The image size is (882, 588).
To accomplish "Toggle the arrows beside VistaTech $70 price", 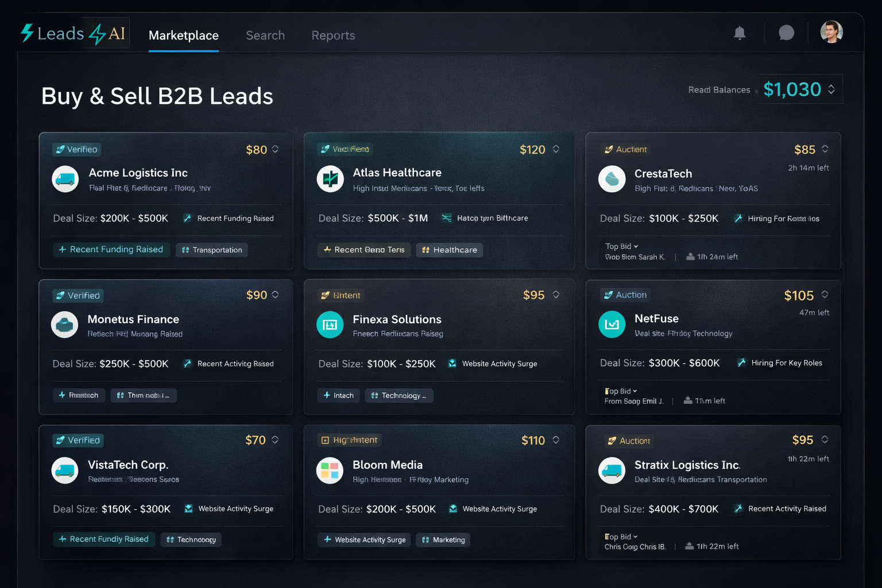I will click(x=276, y=440).
